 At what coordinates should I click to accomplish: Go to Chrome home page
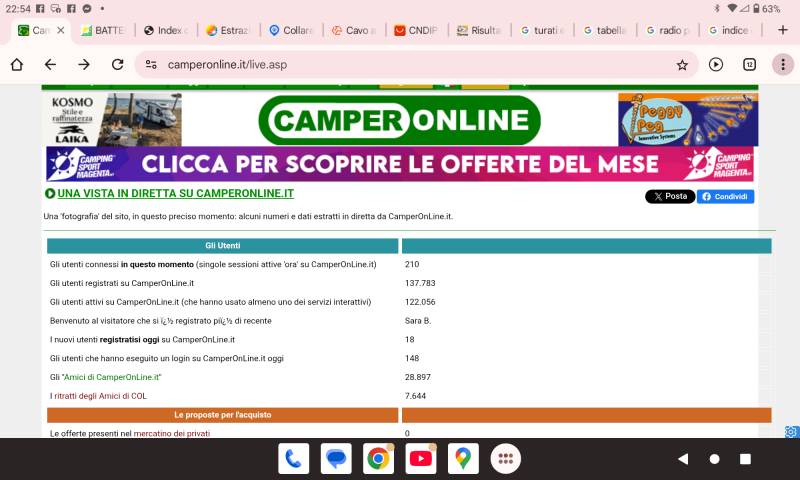pos(17,65)
